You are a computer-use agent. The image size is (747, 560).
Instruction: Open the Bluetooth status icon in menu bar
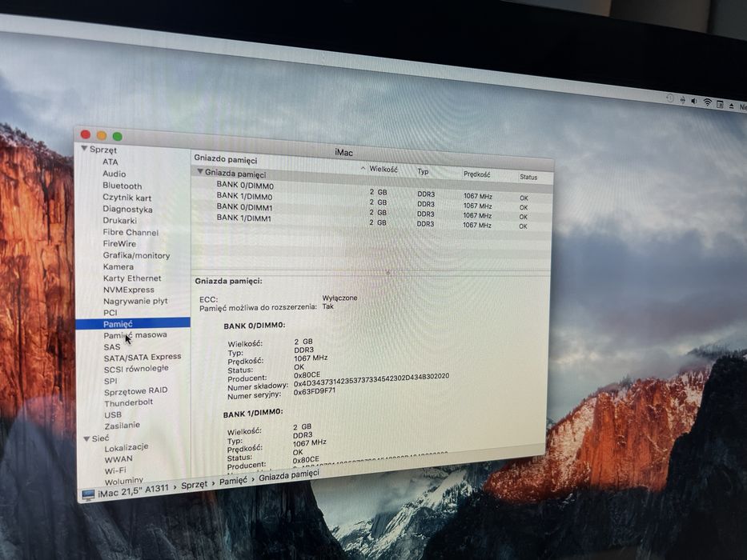pos(683,100)
